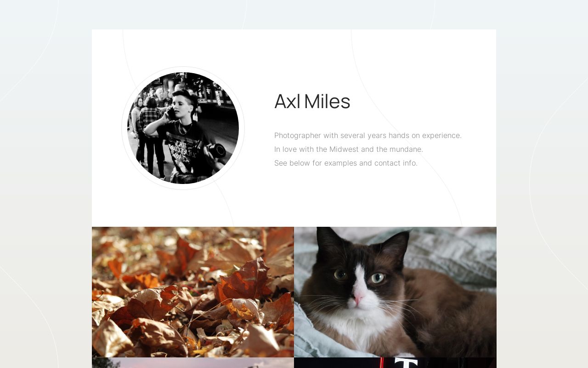Open the autumn leaves gallery photo
588x368 pixels.
[x=193, y=292]
